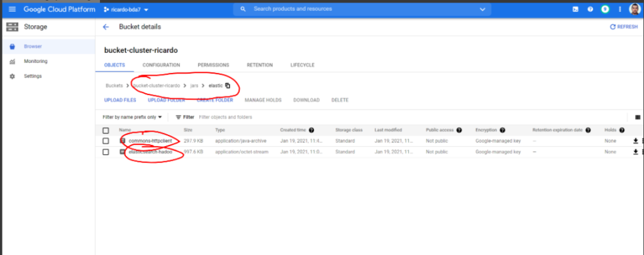Screen dimensions: 644x255
Task: Open Settings in the Storage sidebar
Action: click(48, 76)
